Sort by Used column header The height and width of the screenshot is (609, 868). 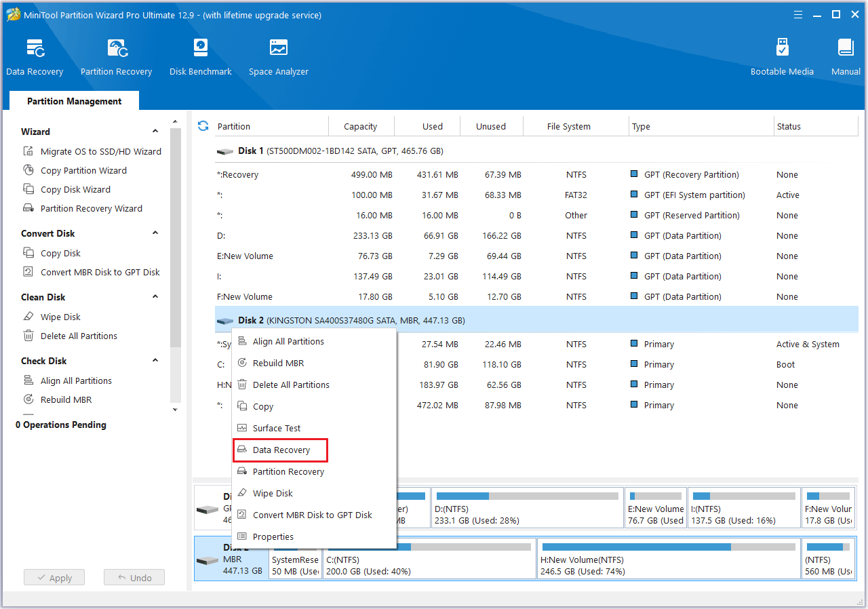(427, 126)
